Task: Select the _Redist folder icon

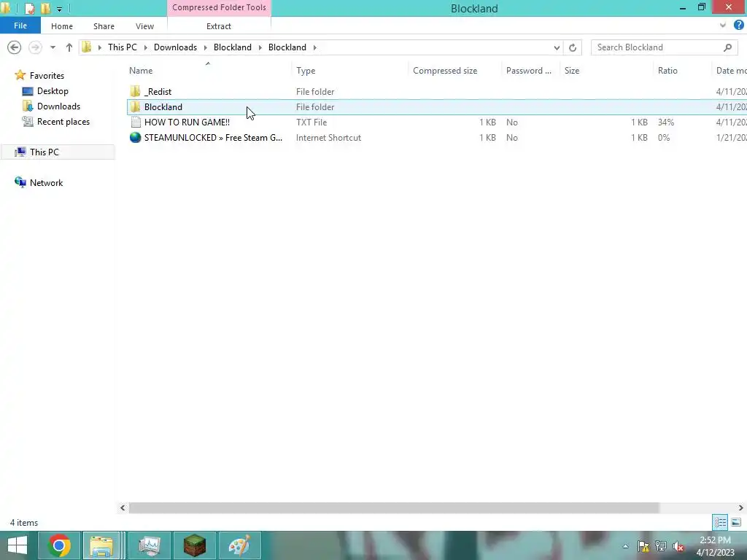Action: click(x=135, y=91)
